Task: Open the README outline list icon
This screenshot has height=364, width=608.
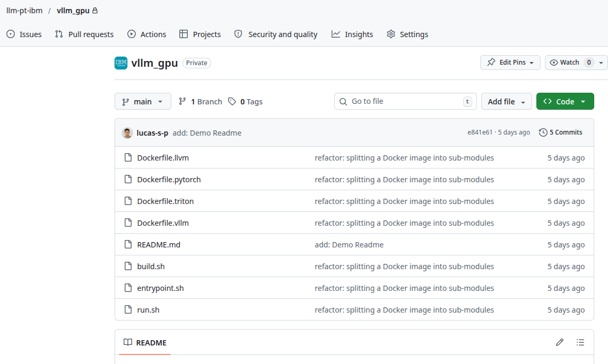Action: (x=580, y=342)
